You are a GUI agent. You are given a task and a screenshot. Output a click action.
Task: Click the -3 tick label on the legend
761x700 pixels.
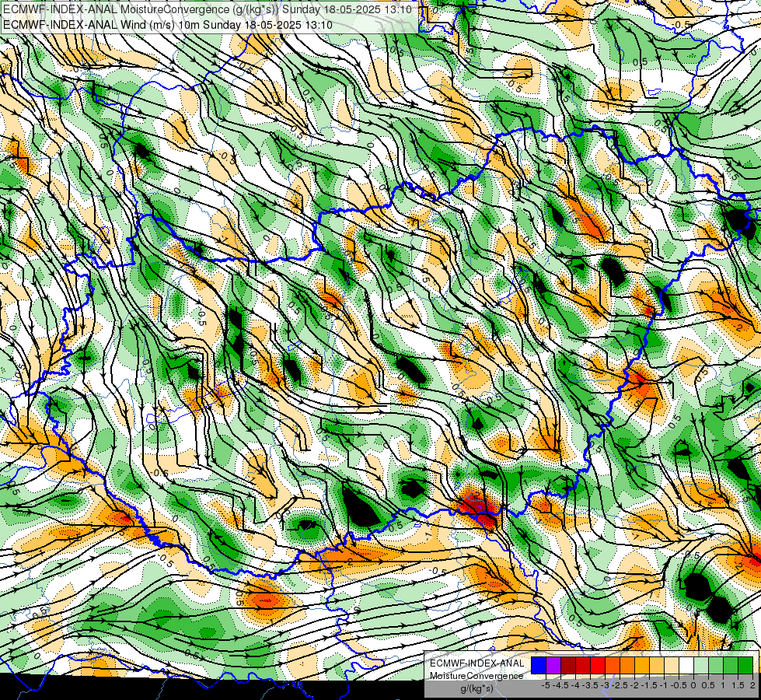(606, 685)
